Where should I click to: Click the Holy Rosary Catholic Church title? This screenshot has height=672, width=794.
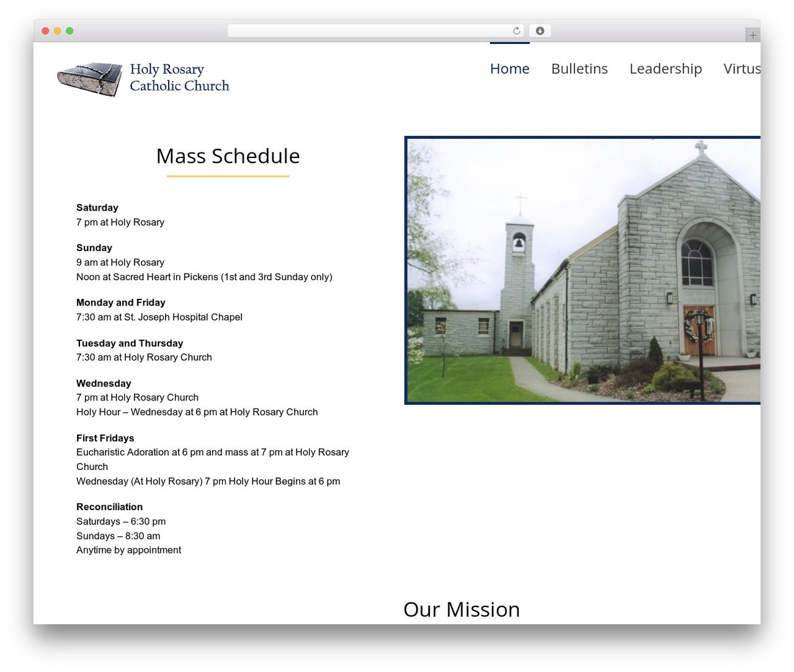[x=179, y=77]
